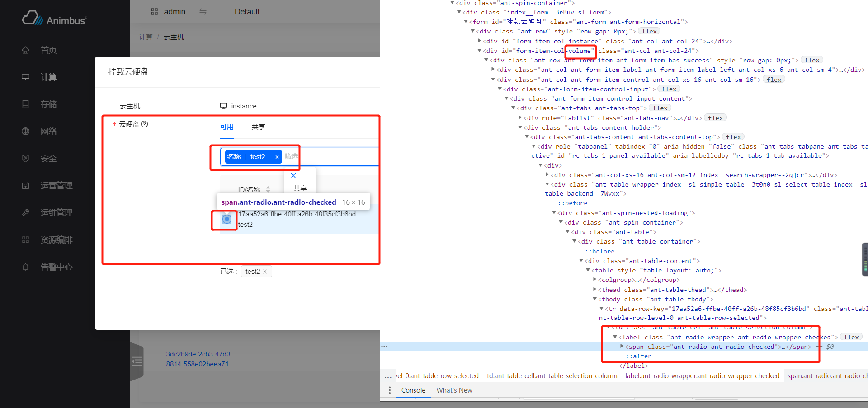The height and width of the screenshot is (408, 868).
Task: Open the Animbus logo homepage
Action: coord(54,18)
